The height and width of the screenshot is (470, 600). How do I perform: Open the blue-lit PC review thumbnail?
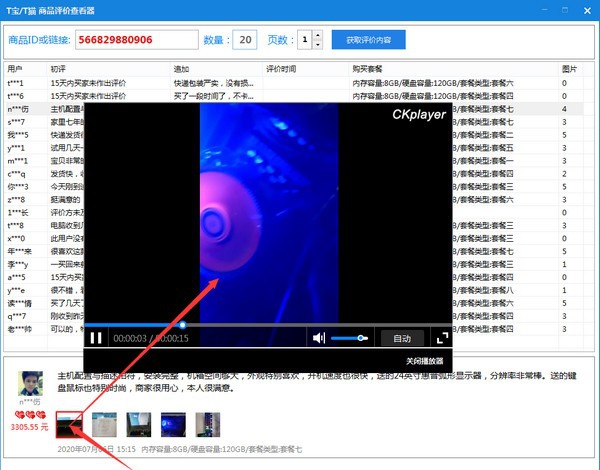coord(173,424)
